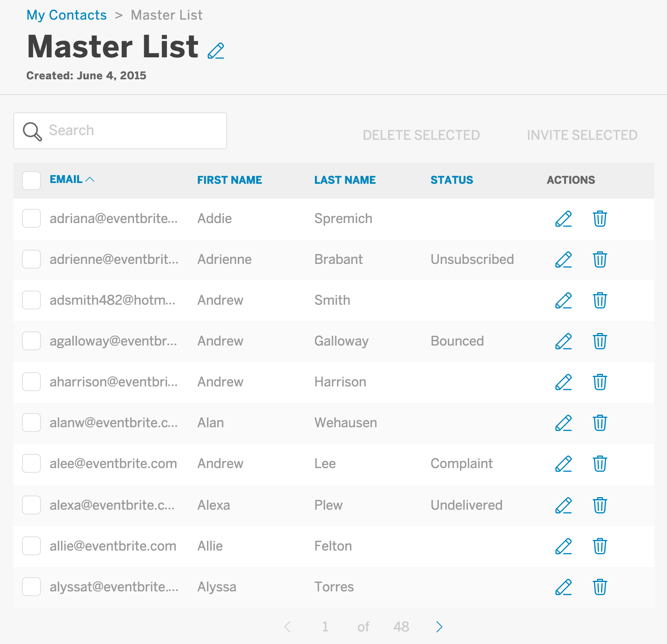Image resolution: width=667 pixels, height=644 pixels.
Task: Tick the allie@eventbrite.com row checkbox
Action: (31, 546)
